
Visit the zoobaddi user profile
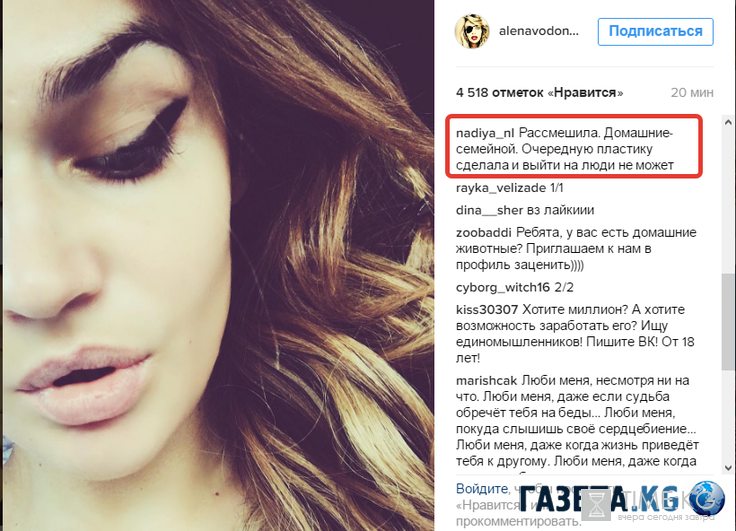pyautogui.click(x=484, y=232)
